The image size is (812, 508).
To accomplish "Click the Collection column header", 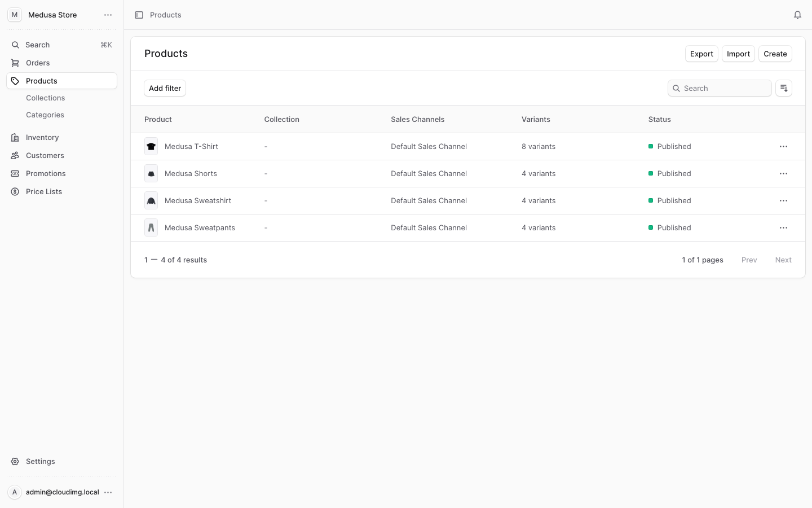I will pyautogui.click(x=281, y=119).
